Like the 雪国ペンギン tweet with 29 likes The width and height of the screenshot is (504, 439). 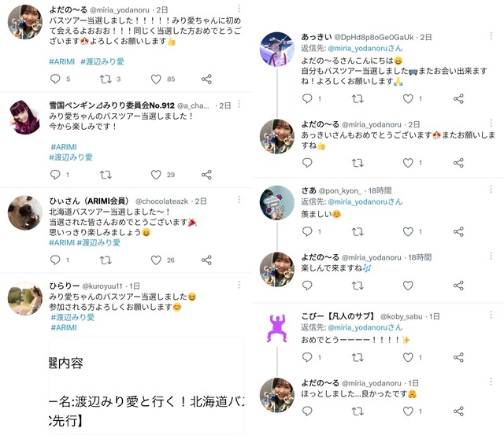click(156, 175)
